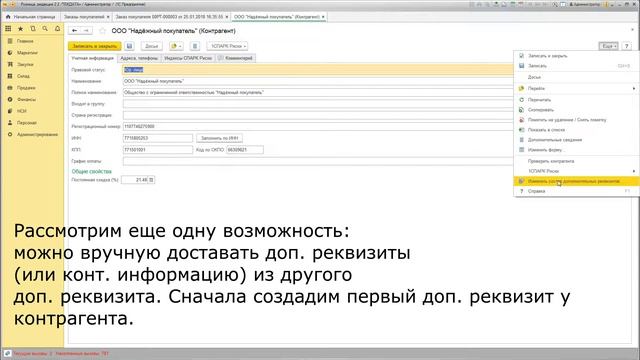Open the НСИ section
The width and height of the screenshot is (640, 360).
tap(21, 111)
